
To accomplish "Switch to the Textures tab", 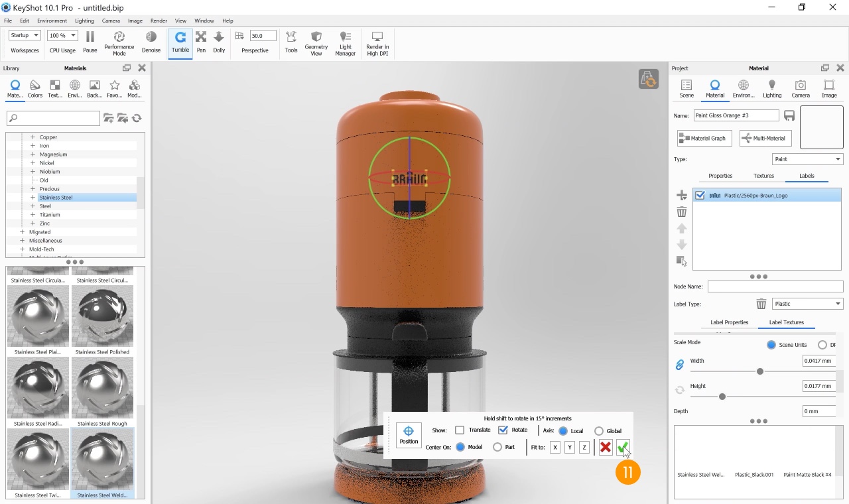I will (763, 176).
